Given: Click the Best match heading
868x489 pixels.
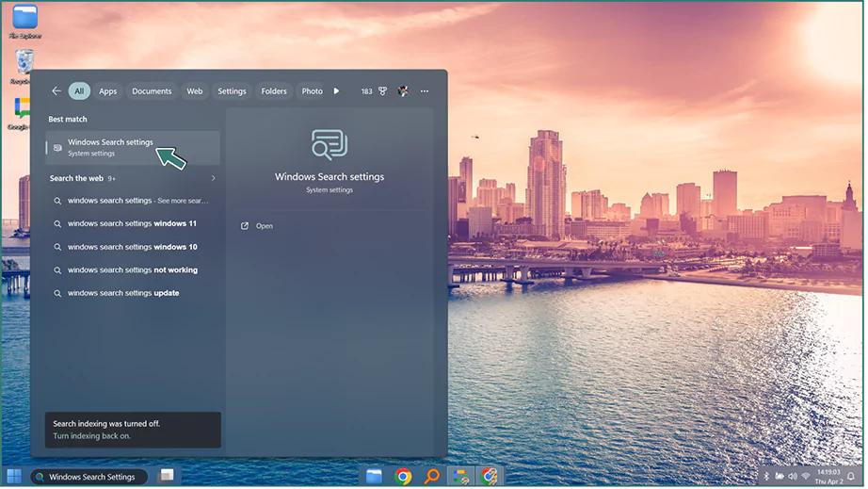Looking at the screenshot, I should point(68,120).
